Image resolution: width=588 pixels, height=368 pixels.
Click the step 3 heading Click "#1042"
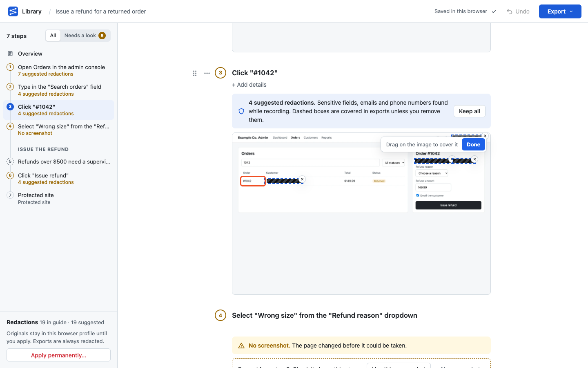tap(255, 73)
